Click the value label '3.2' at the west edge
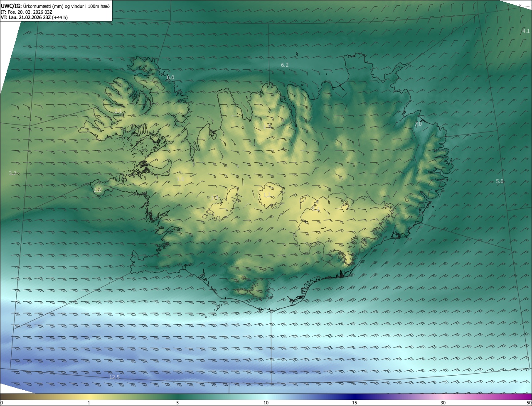This screenshot has height=406, width=532. tap(12, 173)
